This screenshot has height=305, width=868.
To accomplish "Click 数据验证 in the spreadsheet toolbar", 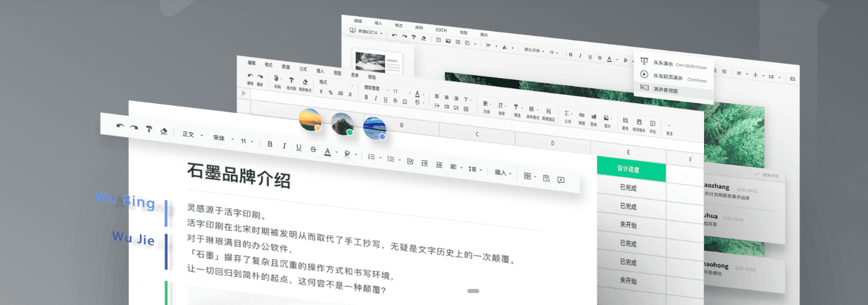I will pos(548,115).
